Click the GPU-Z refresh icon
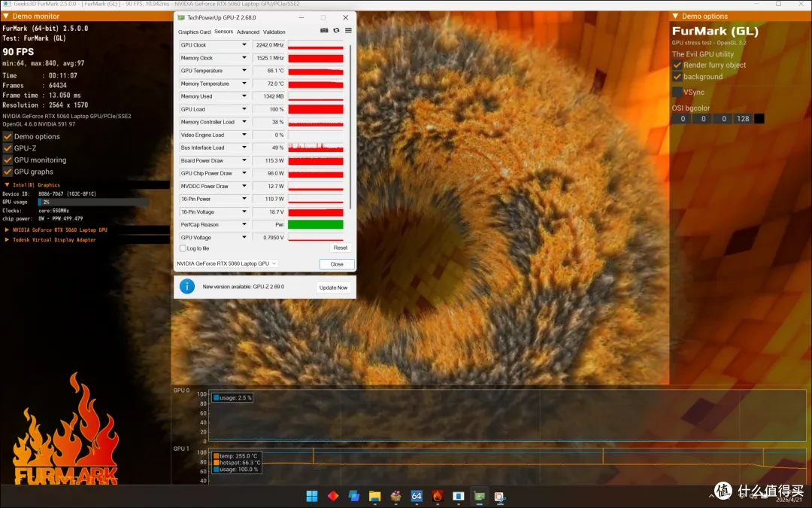The width and height of the screenshot is (812, 508). click(x=336, y=31)
